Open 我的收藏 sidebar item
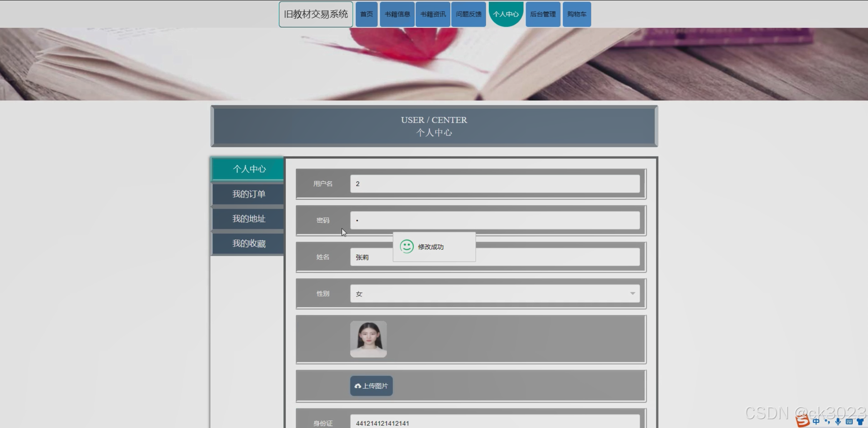The width and height of the screenshot is (868, 428). 248,243
